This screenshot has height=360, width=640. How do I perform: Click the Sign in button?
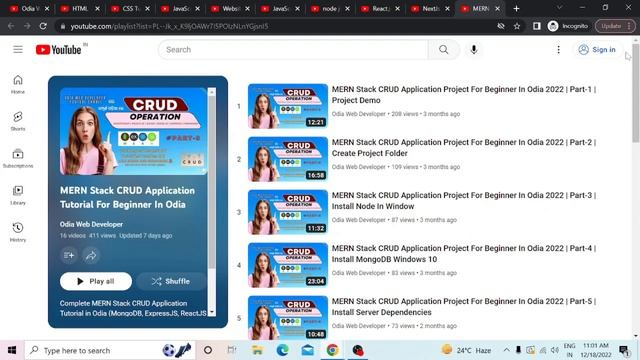point(597,50)
